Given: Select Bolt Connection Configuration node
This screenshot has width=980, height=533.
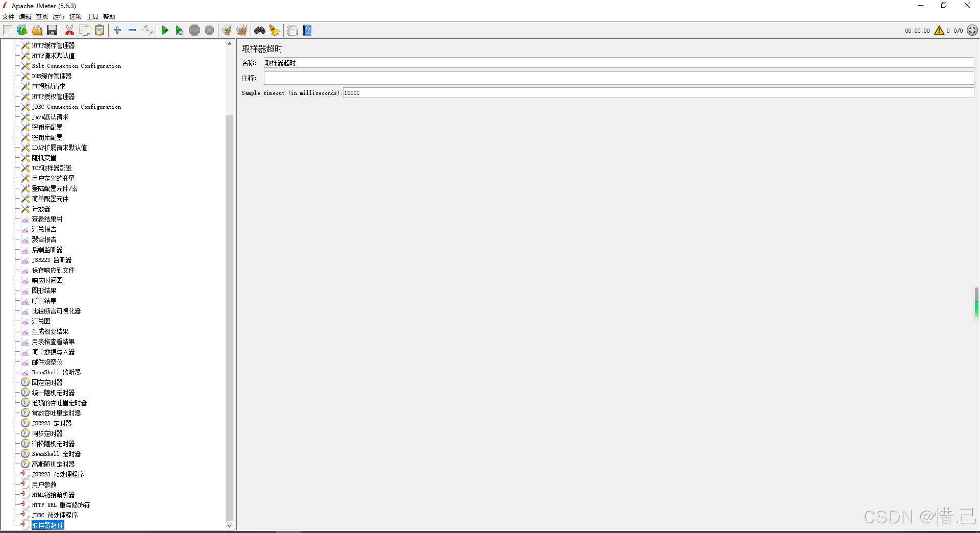Looking at the screenshot, I should tap(77, 66).
